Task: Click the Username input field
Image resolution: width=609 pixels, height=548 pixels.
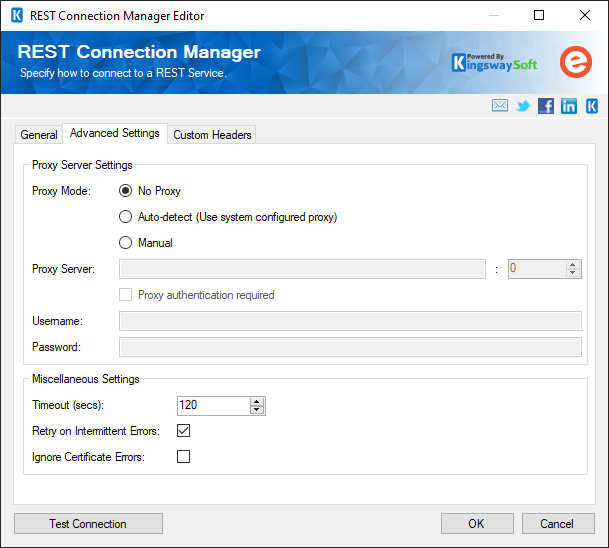Action: click(x=350, y=321)
